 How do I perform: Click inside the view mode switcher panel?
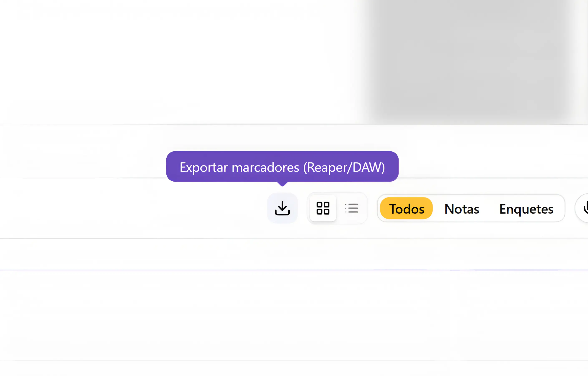click(337, 208)
